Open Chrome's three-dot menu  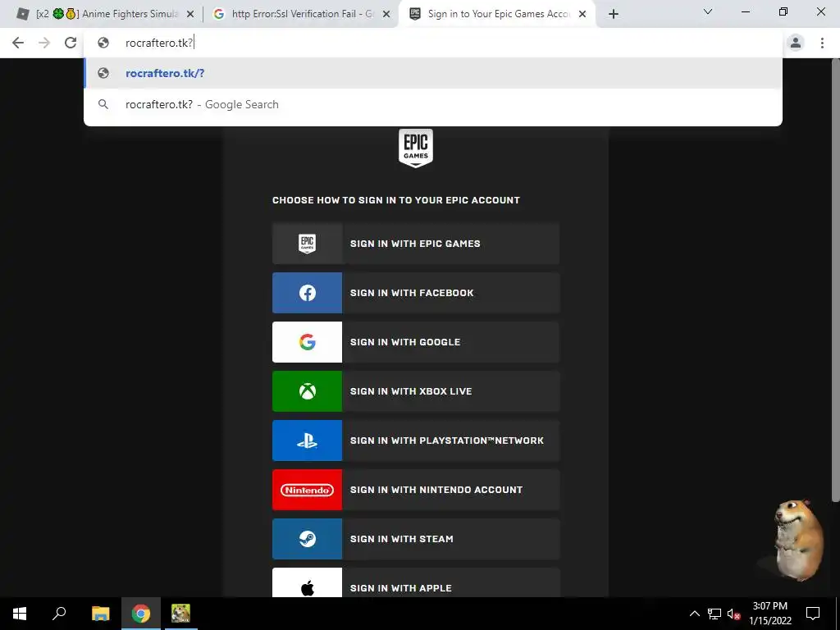[822, 43]
